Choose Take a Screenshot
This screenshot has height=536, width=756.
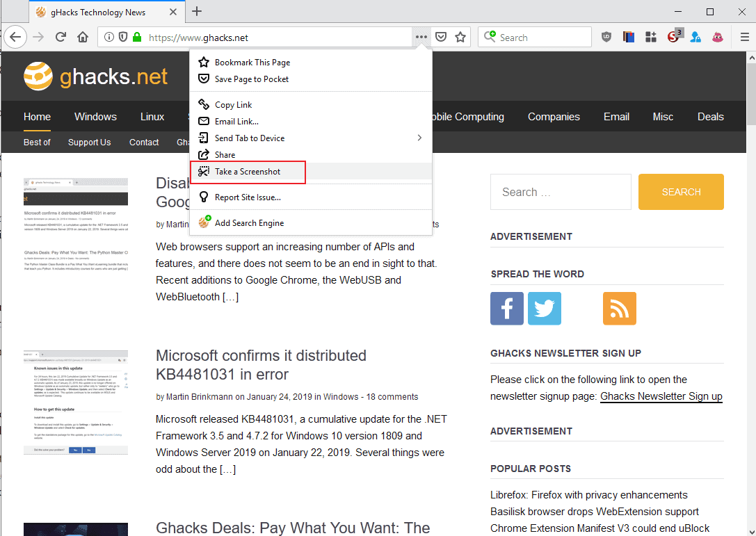(310, 172)
